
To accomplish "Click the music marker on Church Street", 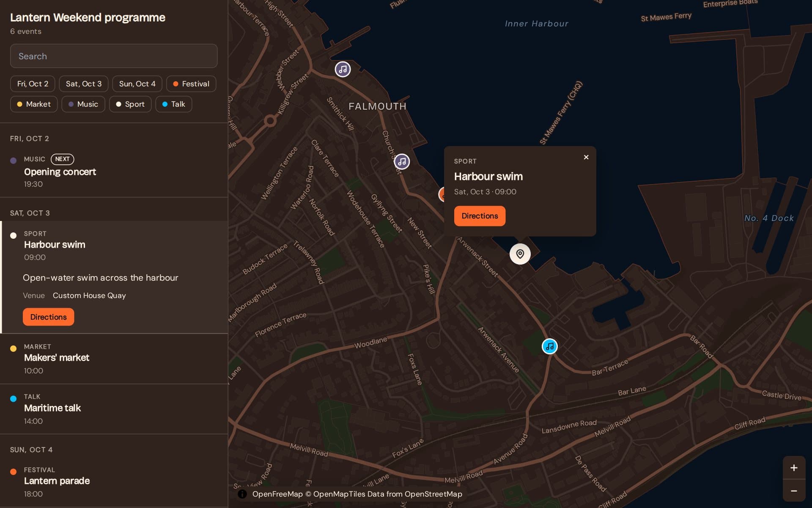I will 402,161.
